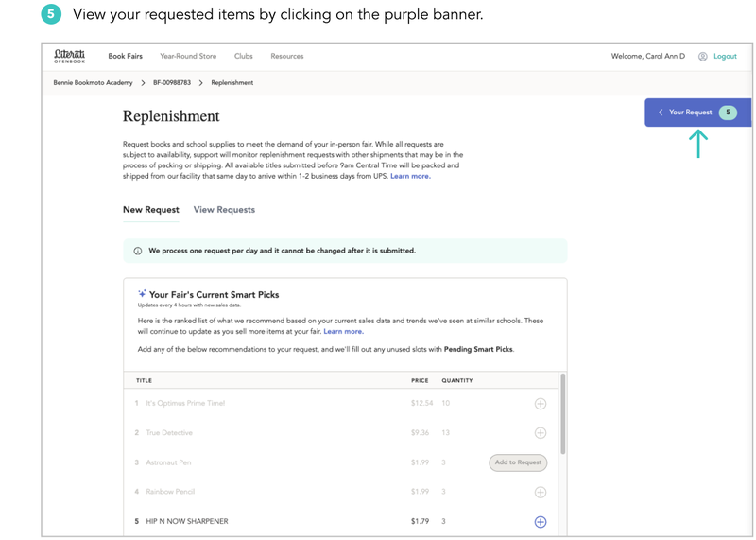The height and width of the screenshot is (540, 756).
Task: Select the It's Optimus Prime Time title
Action: [185, 404]
